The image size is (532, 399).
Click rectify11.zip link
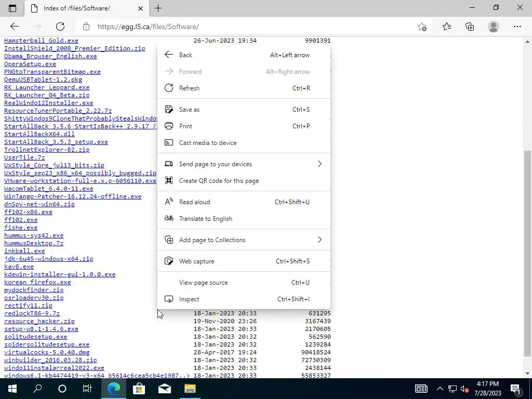coord(28,306)
